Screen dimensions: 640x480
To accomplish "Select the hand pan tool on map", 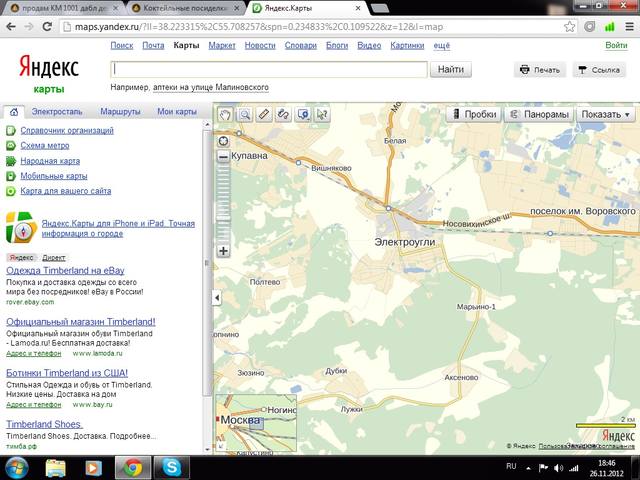I will click(x=225, y=115).
